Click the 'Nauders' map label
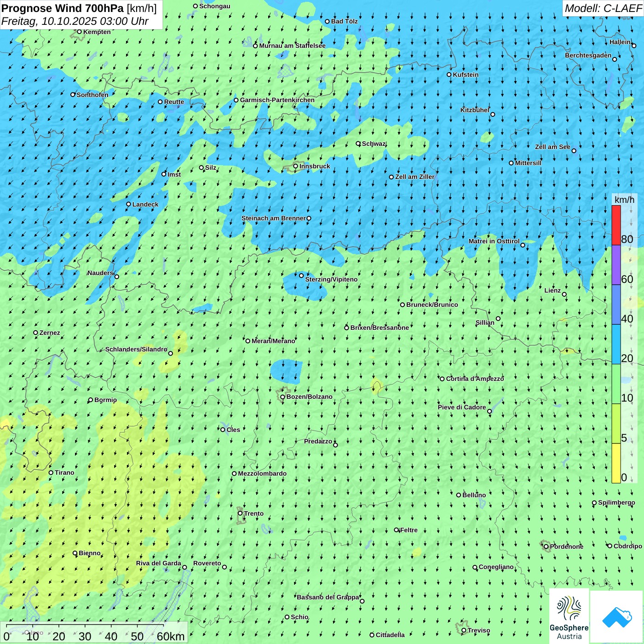 (x=100, y=273)
